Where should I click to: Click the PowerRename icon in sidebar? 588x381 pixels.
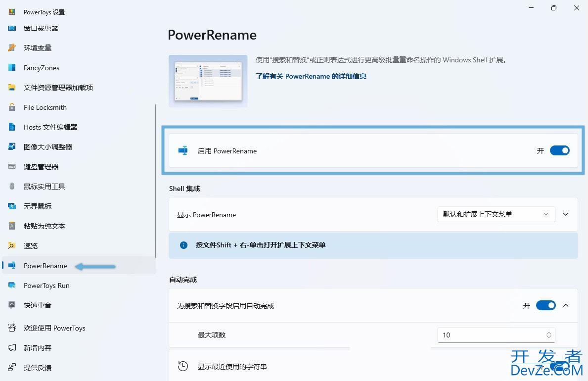coord(12,265)
